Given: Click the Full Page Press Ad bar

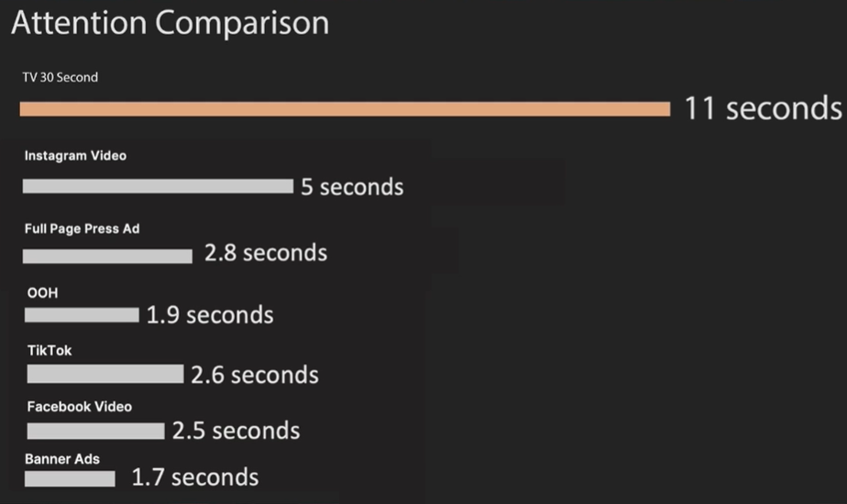Looking at the screenshot, I should tap(107, 256).
